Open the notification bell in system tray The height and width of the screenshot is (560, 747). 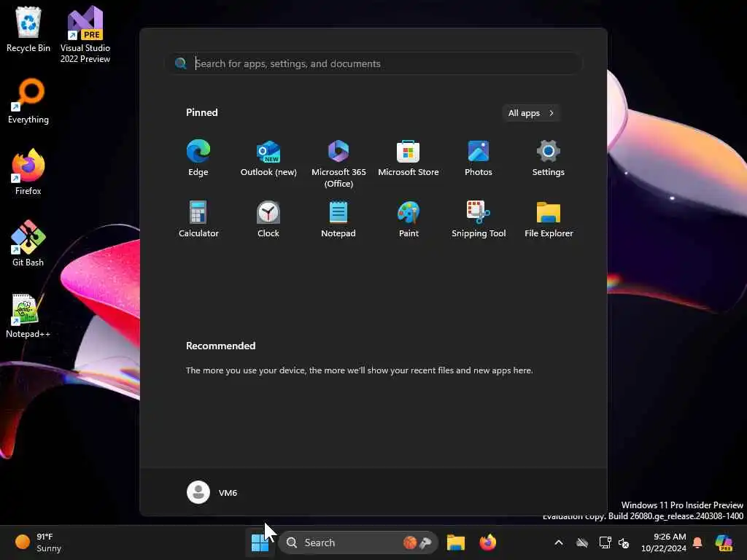point(697,542)
